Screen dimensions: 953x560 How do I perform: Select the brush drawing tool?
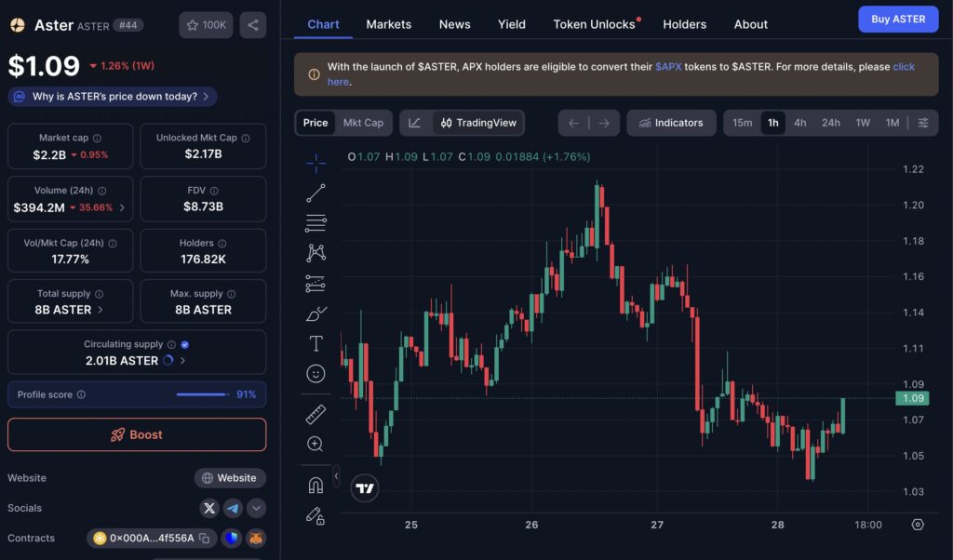(x=316, y=313)
